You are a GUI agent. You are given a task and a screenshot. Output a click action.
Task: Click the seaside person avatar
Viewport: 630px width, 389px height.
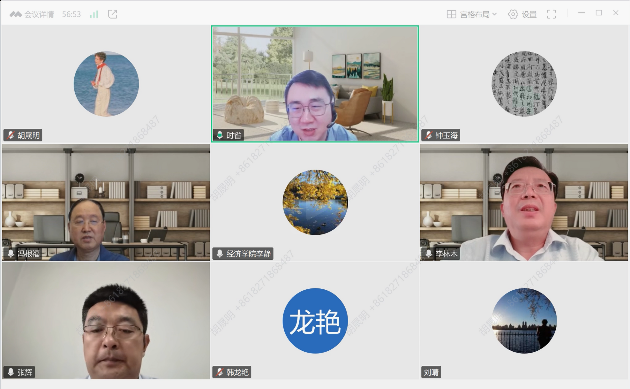(106, 84)
